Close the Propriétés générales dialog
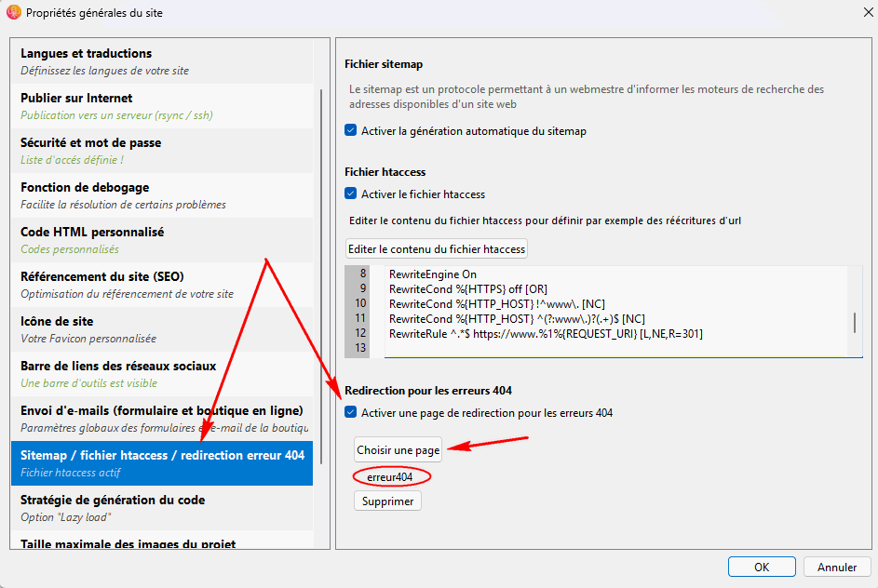This screenshot has height=588, width=878. [x=868, y=12]
